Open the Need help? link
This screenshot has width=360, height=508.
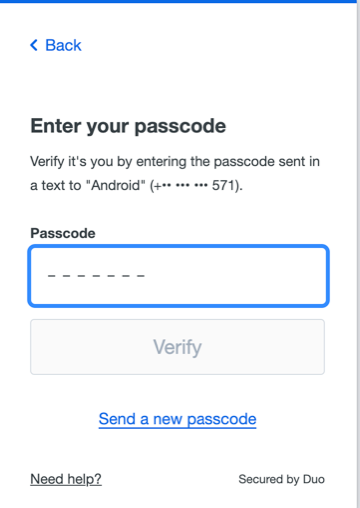click(66, 479)
